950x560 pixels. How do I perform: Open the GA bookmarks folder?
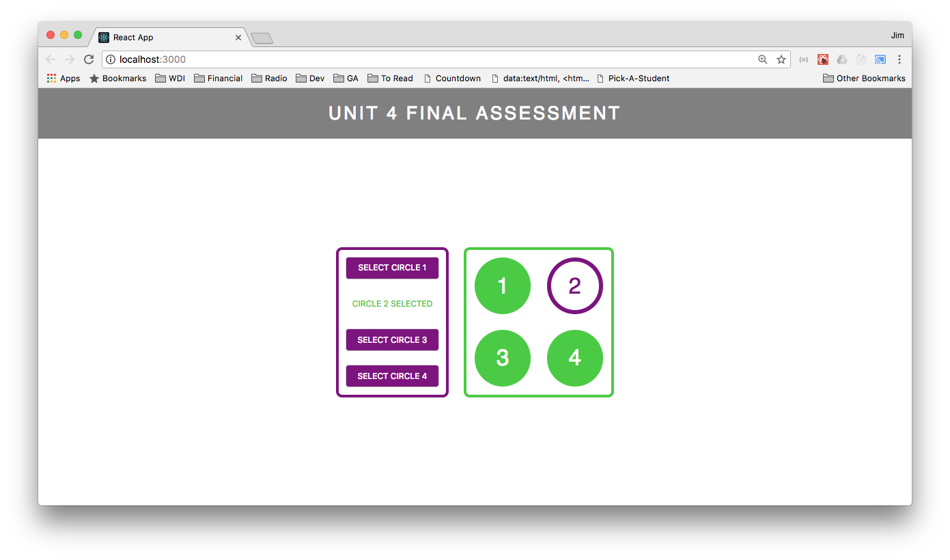click(346, 79)
